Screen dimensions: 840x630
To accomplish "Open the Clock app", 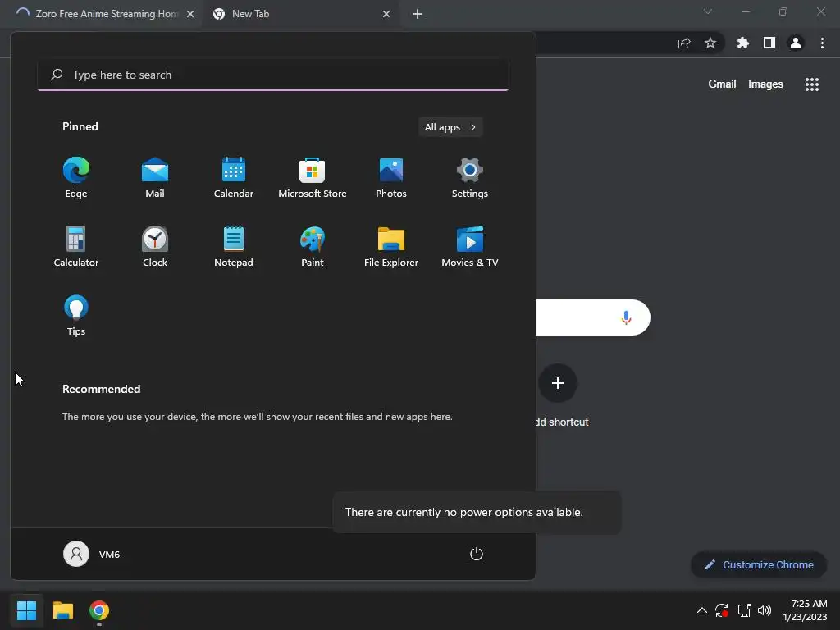I will click(x=155, y=247).
